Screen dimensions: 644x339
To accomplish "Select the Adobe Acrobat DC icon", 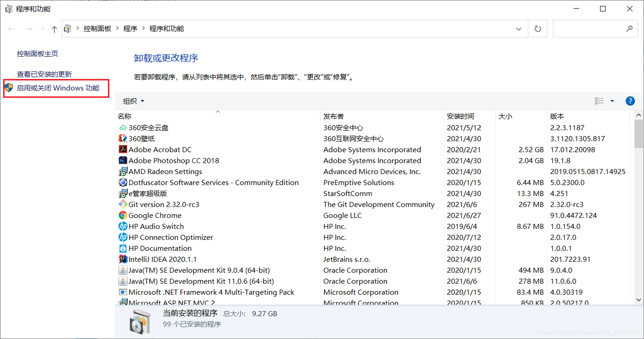I will [x=123, y=150].
